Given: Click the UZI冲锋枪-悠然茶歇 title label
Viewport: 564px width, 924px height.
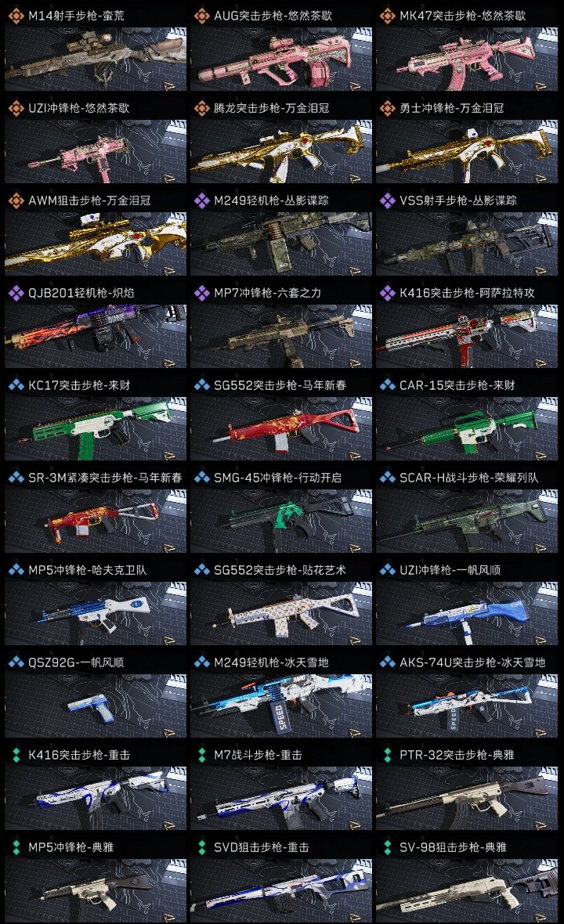Looking at the screenshot, I should [79, 108].
